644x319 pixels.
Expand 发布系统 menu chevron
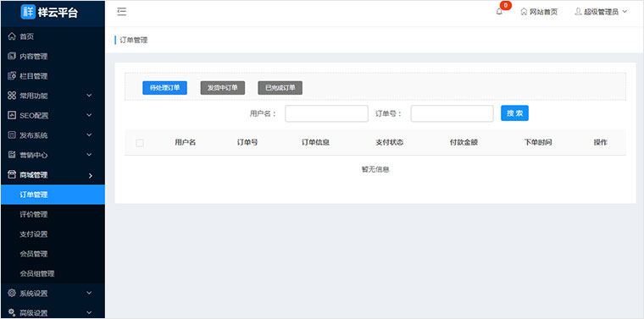click(x=89, y=135)
